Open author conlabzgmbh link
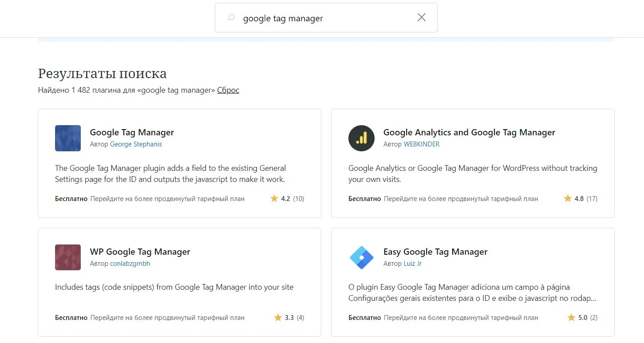The height and width of the screenshot is (343, 644). [x=130, y=264]
